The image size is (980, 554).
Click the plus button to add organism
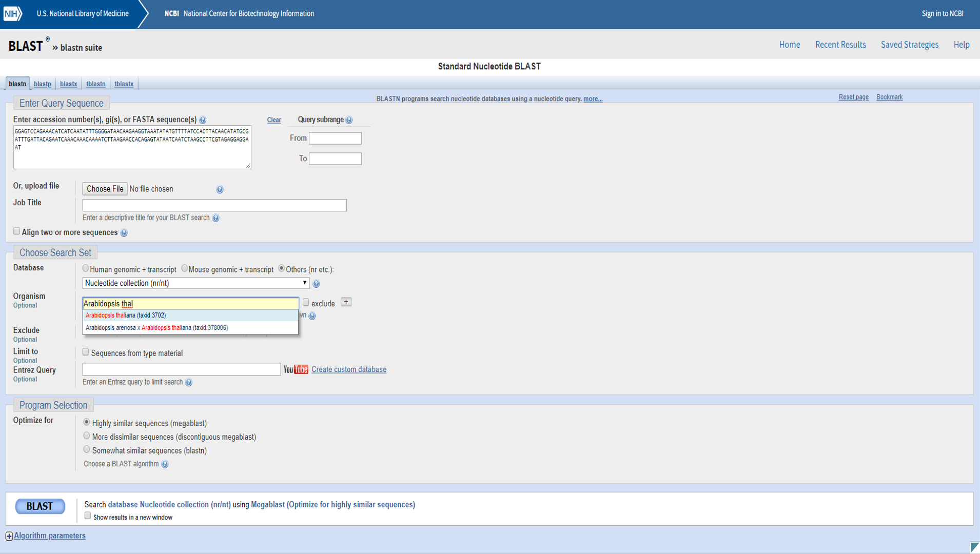[x=346, y=302]
